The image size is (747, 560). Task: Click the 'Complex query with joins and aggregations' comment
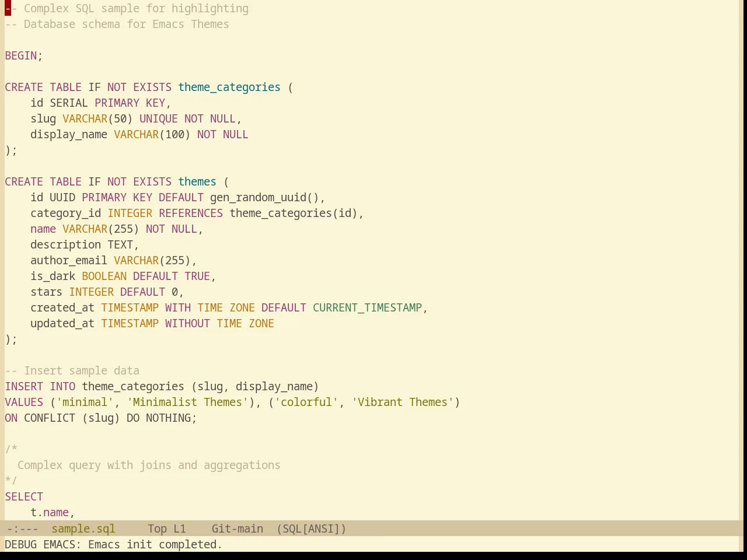click(149, 465)
